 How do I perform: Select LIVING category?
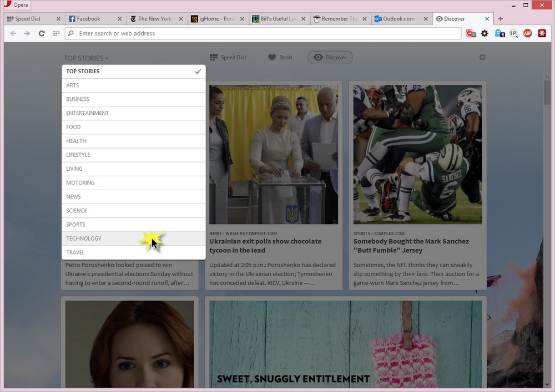(134, 169)
